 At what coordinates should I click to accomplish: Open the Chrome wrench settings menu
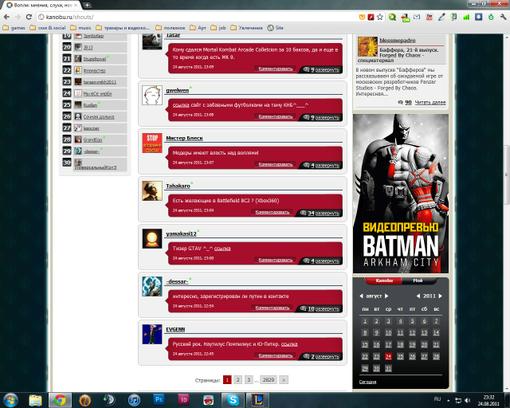503,17
